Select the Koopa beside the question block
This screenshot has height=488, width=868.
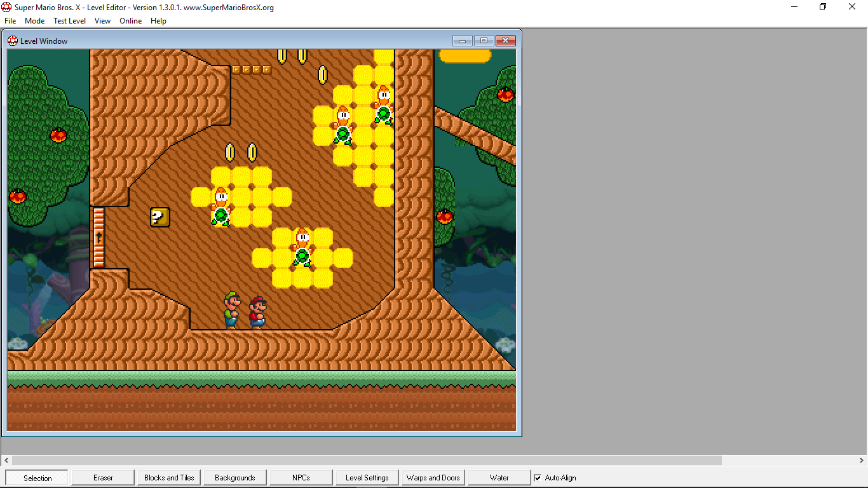point(220,207)
